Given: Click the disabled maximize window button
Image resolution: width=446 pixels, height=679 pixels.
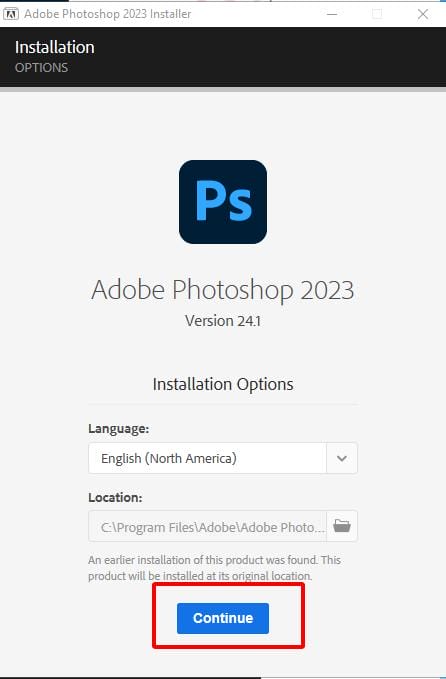Looking at the screenshot, I should 377,14.
